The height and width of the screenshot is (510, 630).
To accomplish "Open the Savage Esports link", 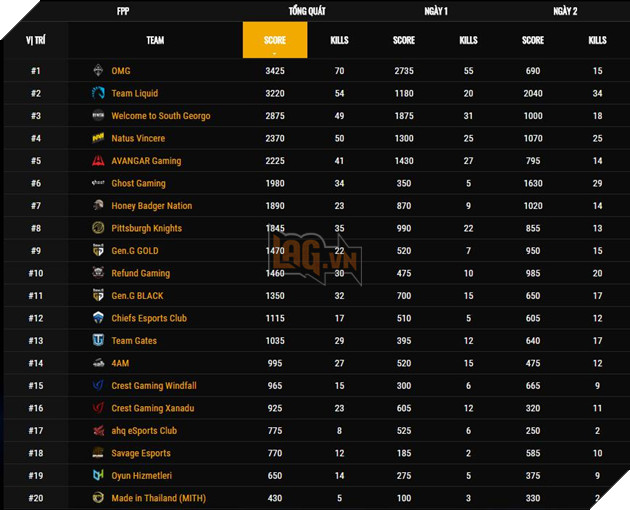I will (141, 453).
